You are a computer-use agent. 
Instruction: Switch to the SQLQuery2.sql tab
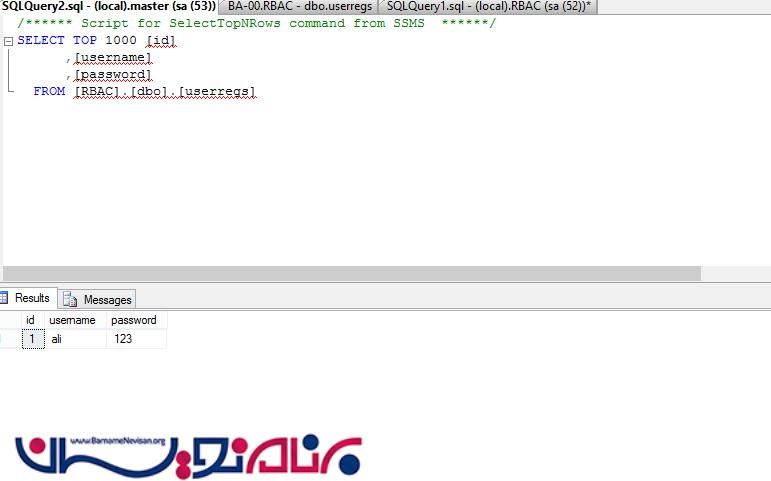point(108,6)
